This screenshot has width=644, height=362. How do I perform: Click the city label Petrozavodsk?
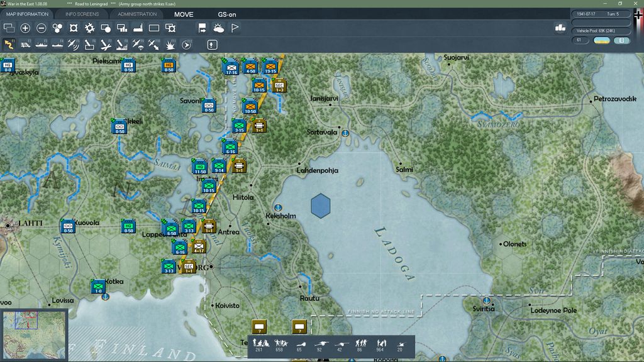pyautogui.click(x=615, y=99)
